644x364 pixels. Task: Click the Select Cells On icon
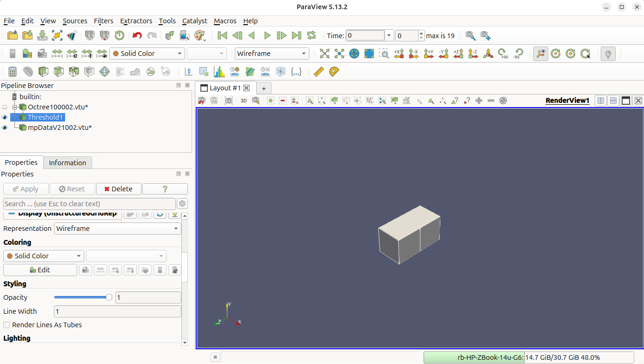point(310,101)
